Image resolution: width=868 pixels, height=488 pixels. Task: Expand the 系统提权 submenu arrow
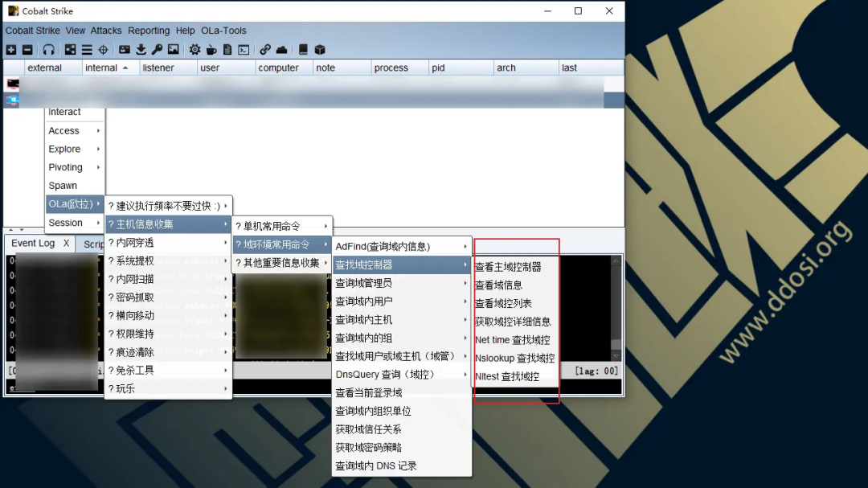tap(226, 261)
